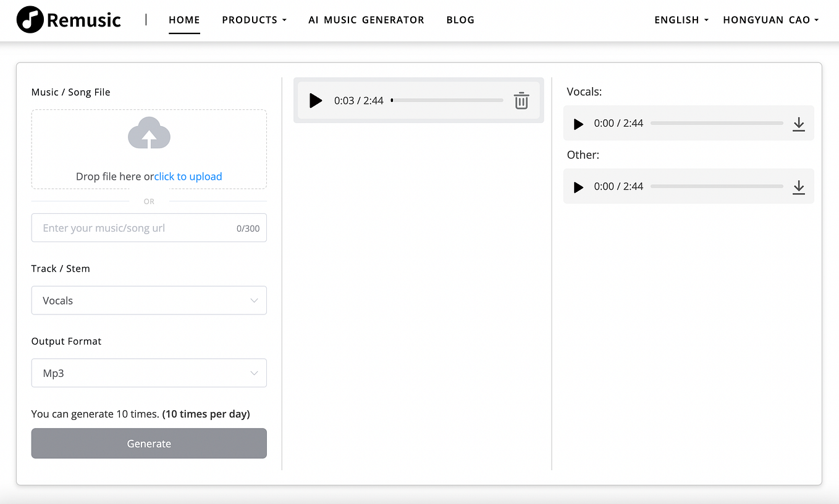Click the Generate button
The image size is (839, 504).
pos(149,443)
